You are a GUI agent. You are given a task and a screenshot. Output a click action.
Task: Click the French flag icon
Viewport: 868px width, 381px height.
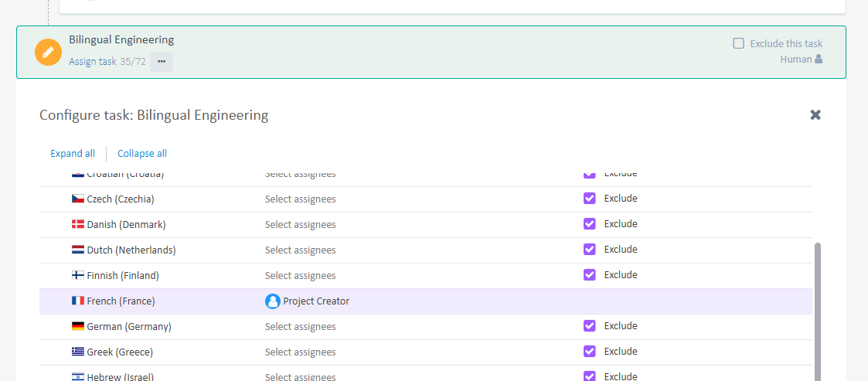[78, 301]
